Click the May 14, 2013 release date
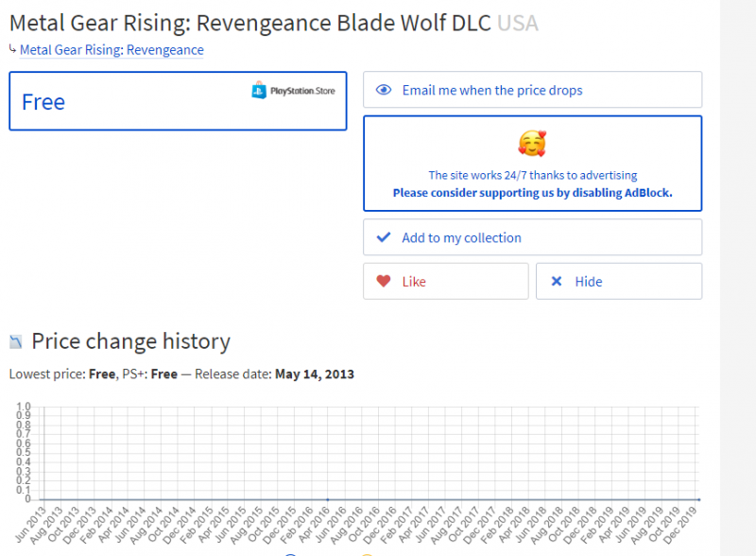Screen dimensions: 756x556 point(315,374)
